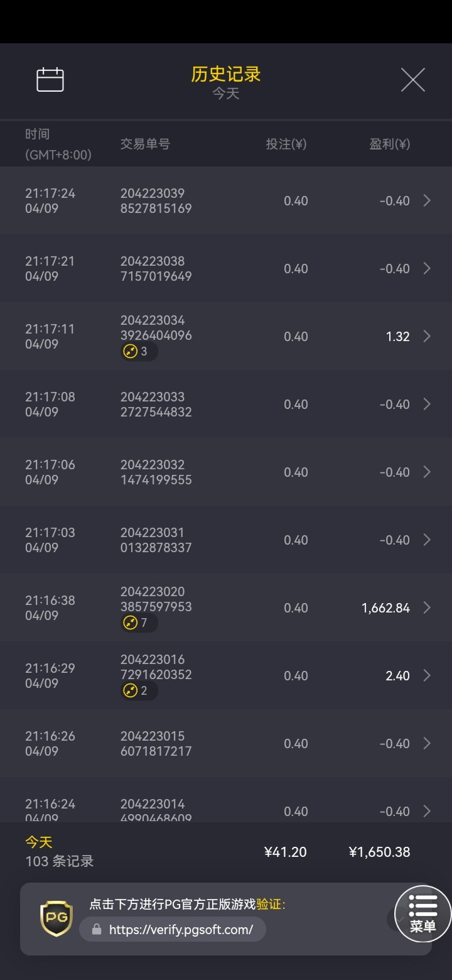Open the verify.pgsoft.com link
This screenshot has width=452, height=980.
pyautogui.click(x=181, y=929)
